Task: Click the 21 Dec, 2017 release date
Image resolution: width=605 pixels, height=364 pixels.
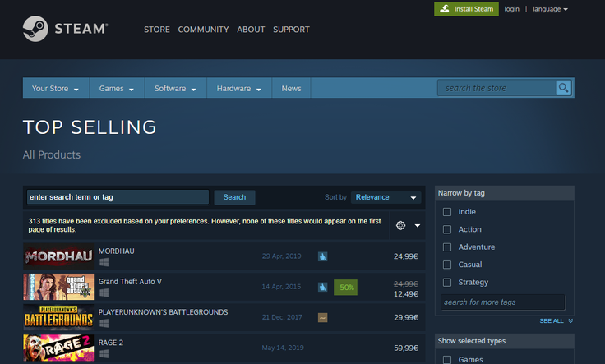Action: (x=282, y=317)
